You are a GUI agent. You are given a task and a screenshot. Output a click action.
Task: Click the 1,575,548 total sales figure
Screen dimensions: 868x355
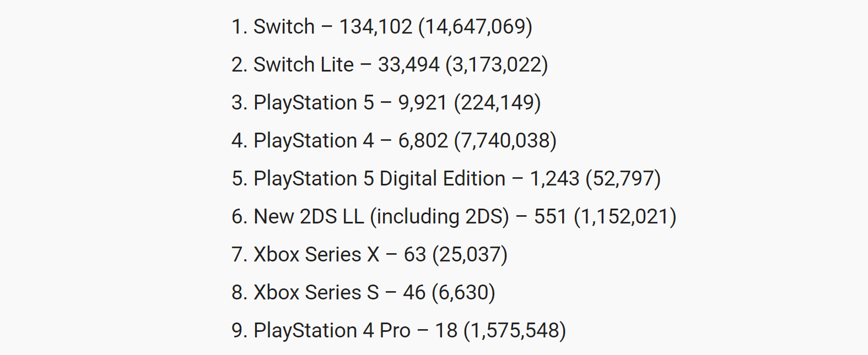515,330
